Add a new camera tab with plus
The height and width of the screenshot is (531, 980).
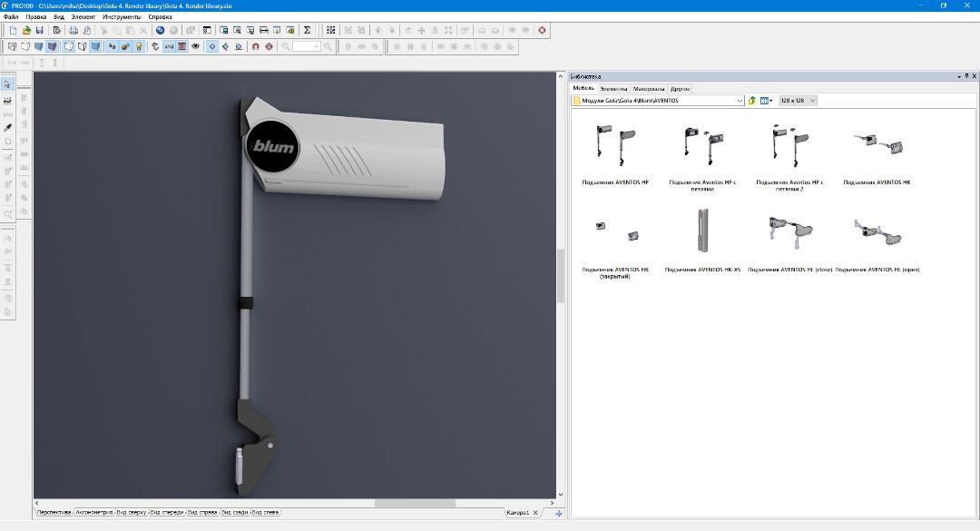559,513
